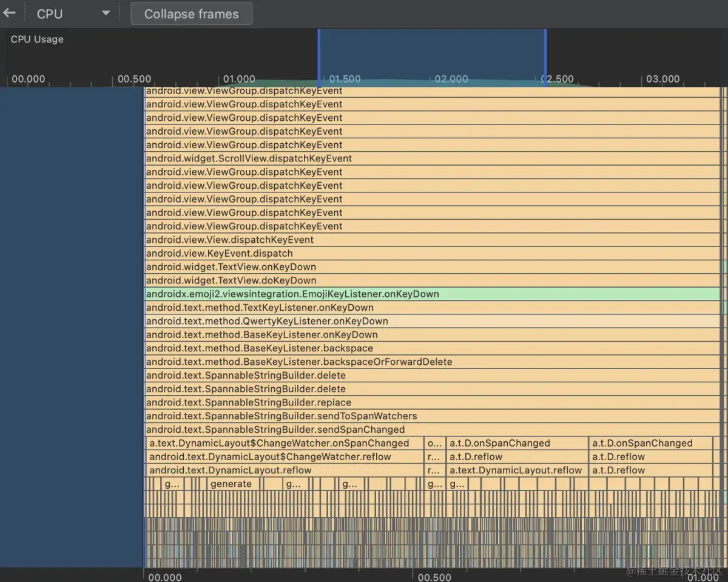728x582 pixels.
Task: Select the a.text.DynamicLayout.reflow frame
Action: point(517,470)
